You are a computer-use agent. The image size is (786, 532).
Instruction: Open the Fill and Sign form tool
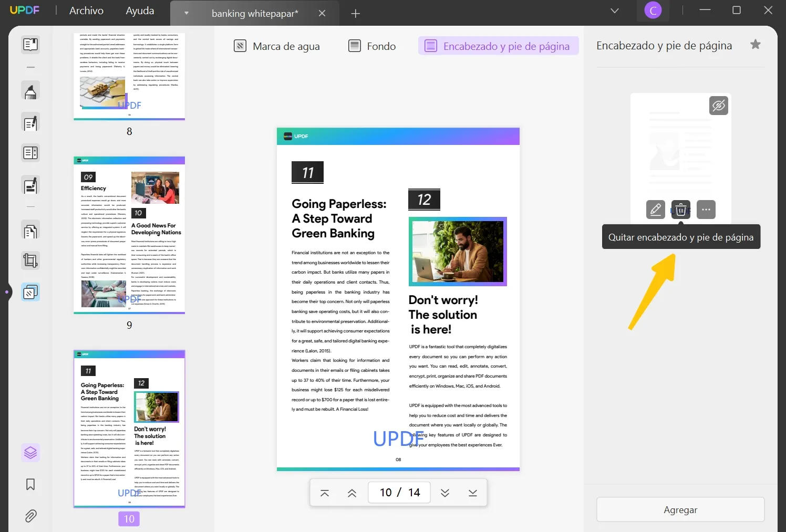click(x=30, y=185)
